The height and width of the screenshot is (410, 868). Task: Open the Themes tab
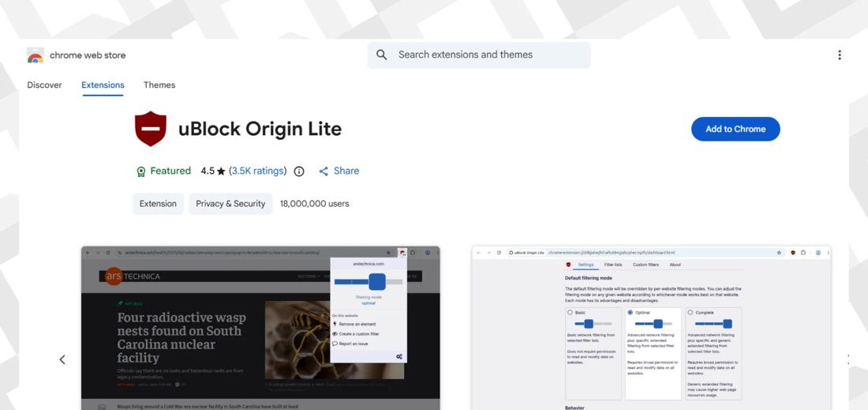tap(159, 85)
